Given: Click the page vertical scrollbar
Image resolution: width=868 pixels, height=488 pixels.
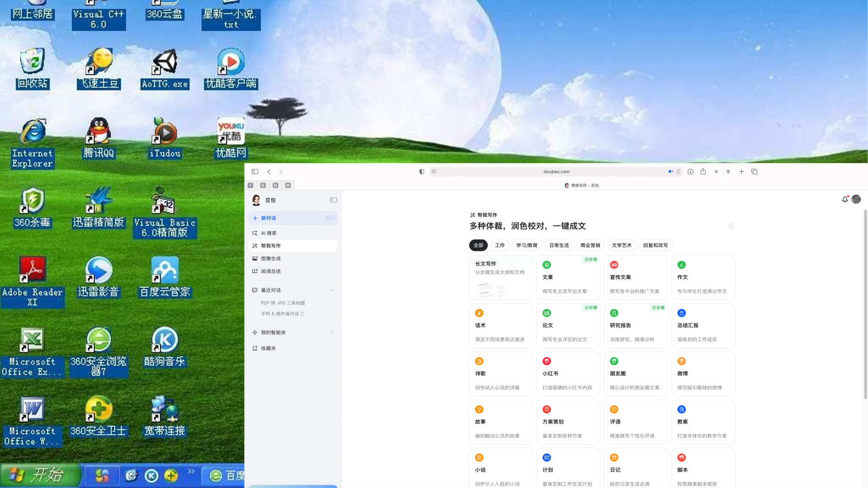Looking at the screenshot, I should [x=865, y=304].
